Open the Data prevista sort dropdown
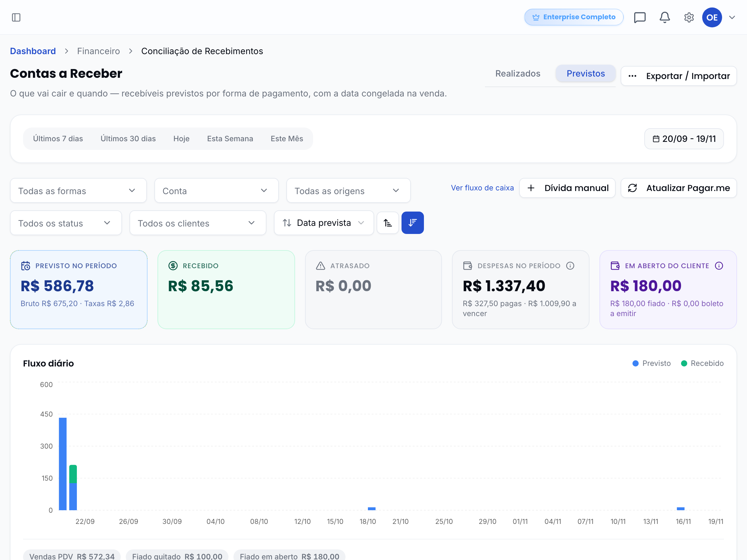Screen dimensions: 747x560 point(323,223)
